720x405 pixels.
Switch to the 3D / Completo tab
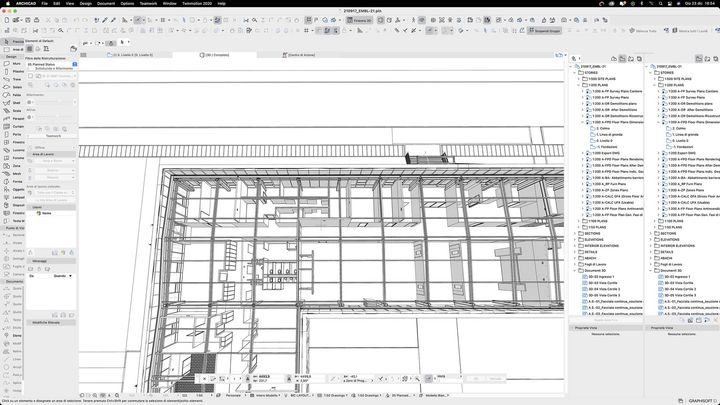tap(214, 55)
